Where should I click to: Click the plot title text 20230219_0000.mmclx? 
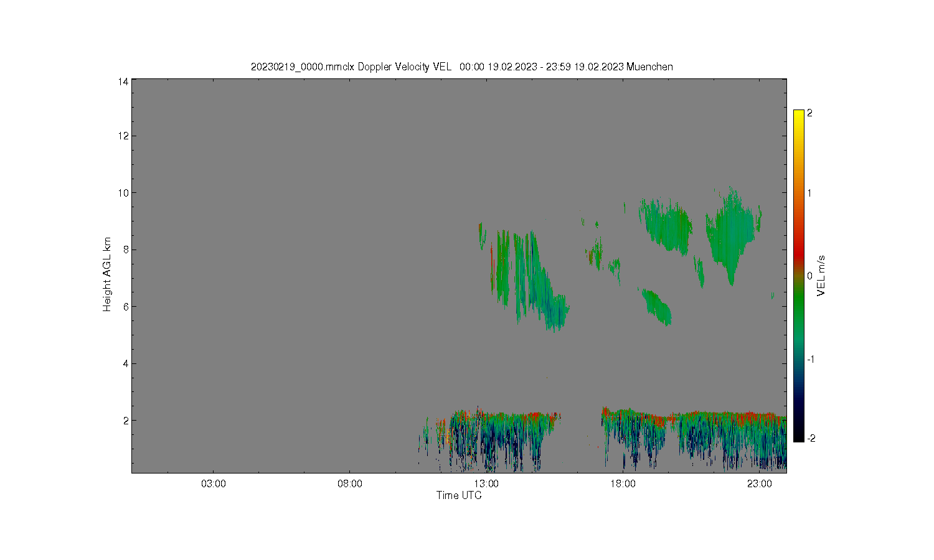click(302, 67)
